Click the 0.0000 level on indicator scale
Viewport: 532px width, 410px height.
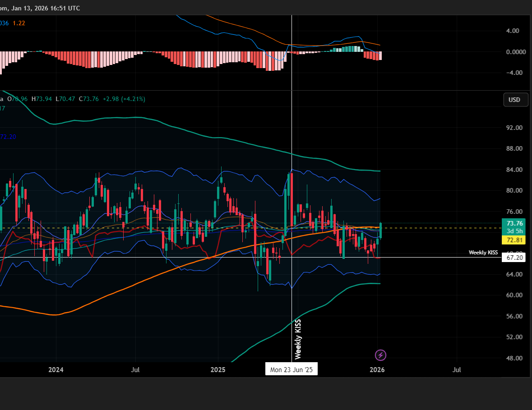tap(516, 52)
